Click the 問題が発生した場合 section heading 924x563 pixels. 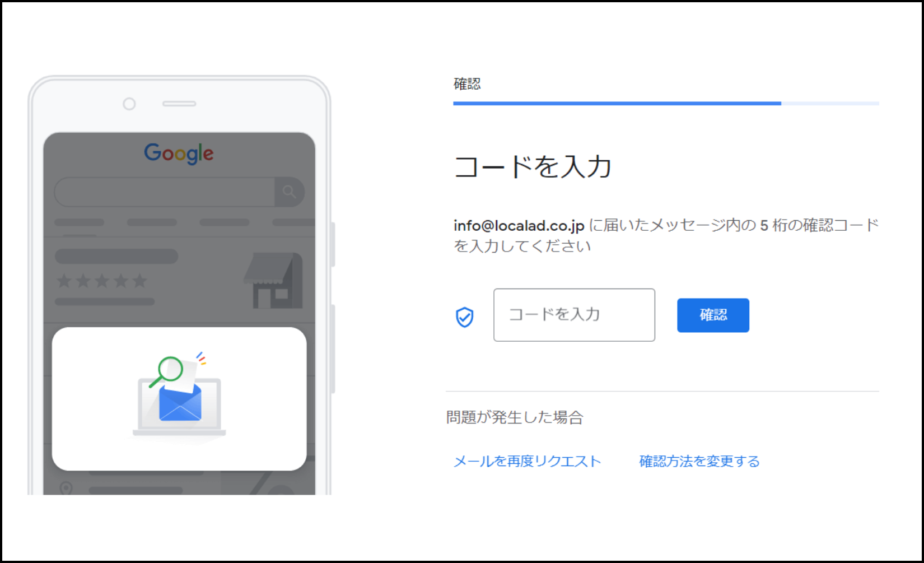(515, 417)
